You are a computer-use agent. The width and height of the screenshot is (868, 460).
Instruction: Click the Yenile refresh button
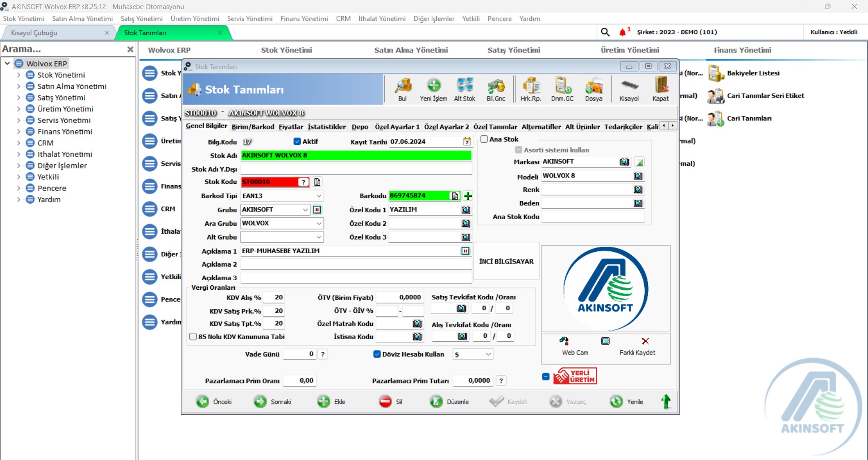click(x=627, y=402)
